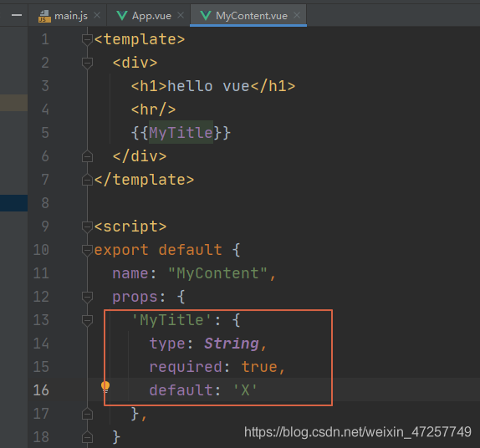Collapse the side panel with minus icon
Screen dimensions: 480x448
pyautogui.click(x=17, y=15)
